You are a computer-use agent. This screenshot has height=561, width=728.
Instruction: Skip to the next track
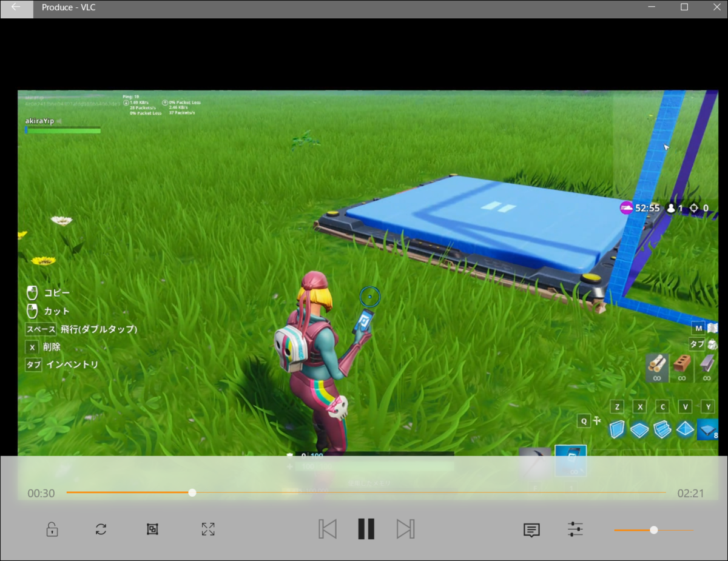[405, 529]
